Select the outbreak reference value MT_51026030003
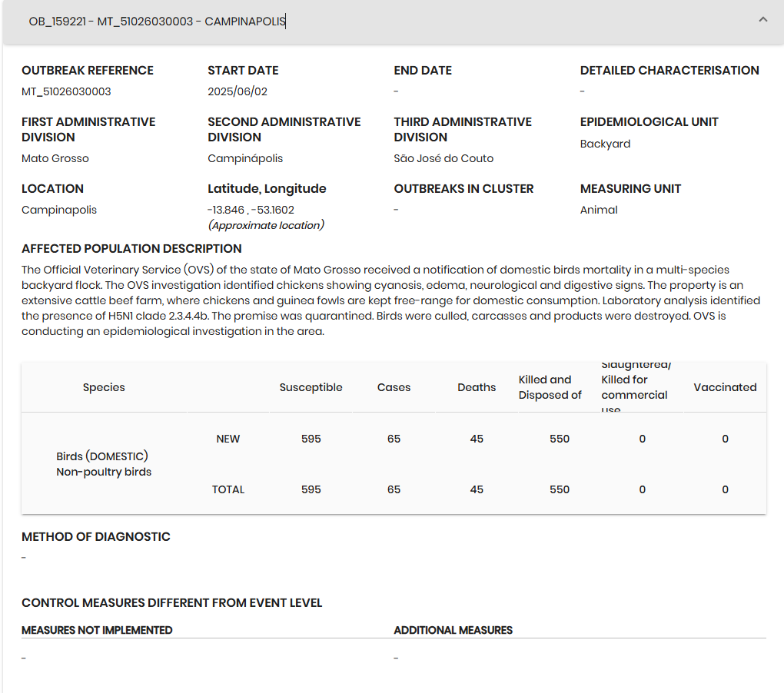The width and height of the screenshot is (784, 693). [66, 91]
